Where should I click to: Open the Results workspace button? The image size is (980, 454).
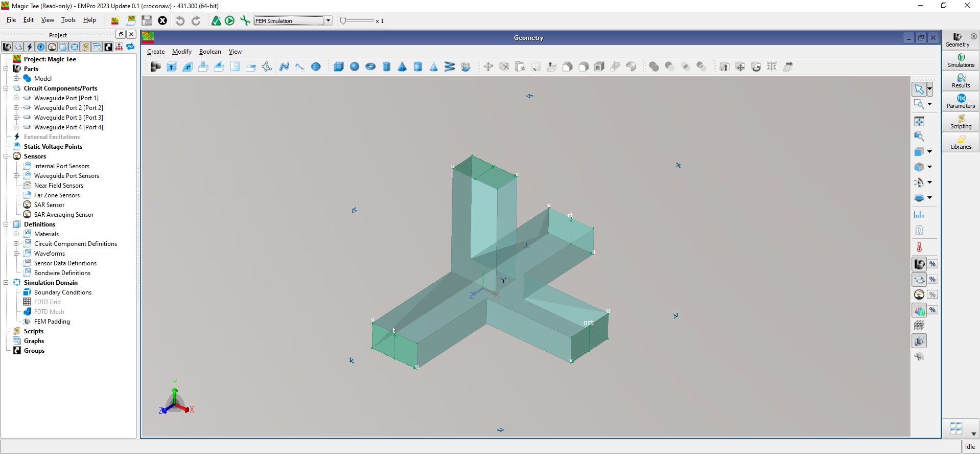pyautogui.click(x=961, y=81)
